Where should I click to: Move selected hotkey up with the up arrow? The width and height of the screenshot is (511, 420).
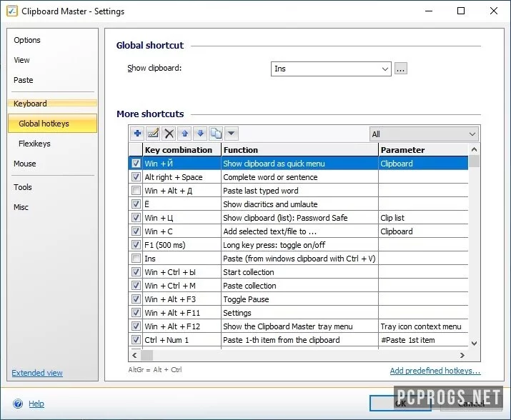(x=184, y=134)
